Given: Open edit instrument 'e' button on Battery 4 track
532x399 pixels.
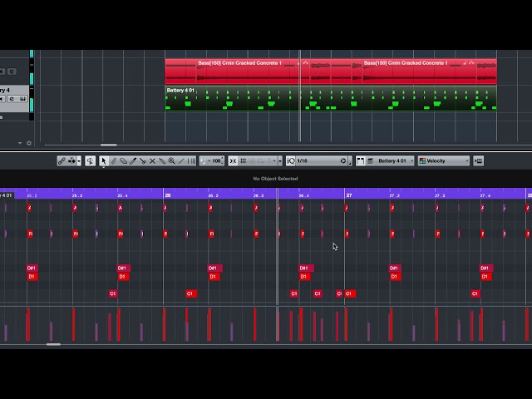Looking at the screenshot, I should click(12, 99).
